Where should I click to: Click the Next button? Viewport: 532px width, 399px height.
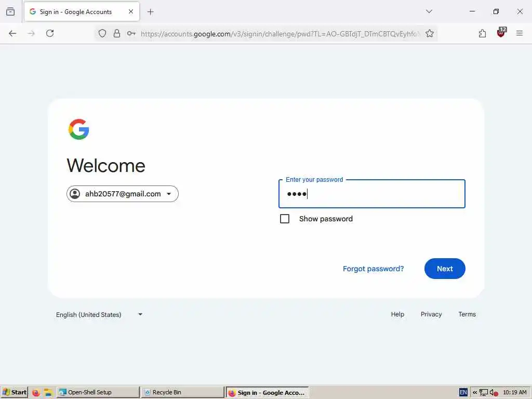(445, 269)
